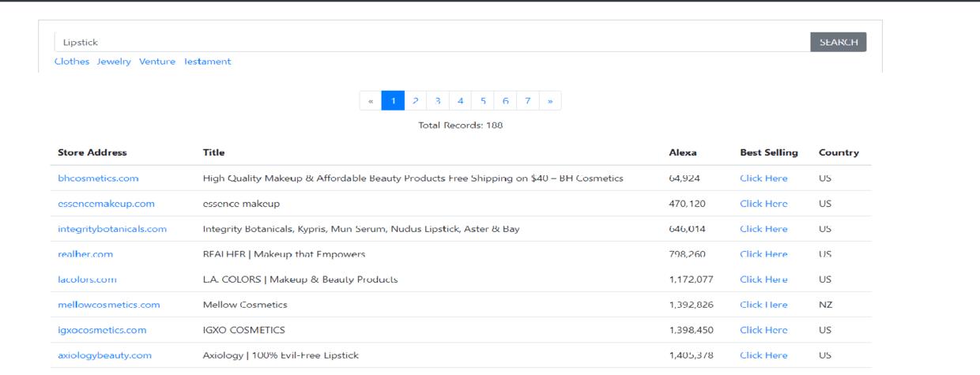Image resolution: width=980 pixels, height=375 pixels.
Task: Open the Clothes suggestion link
Action: 72,62
